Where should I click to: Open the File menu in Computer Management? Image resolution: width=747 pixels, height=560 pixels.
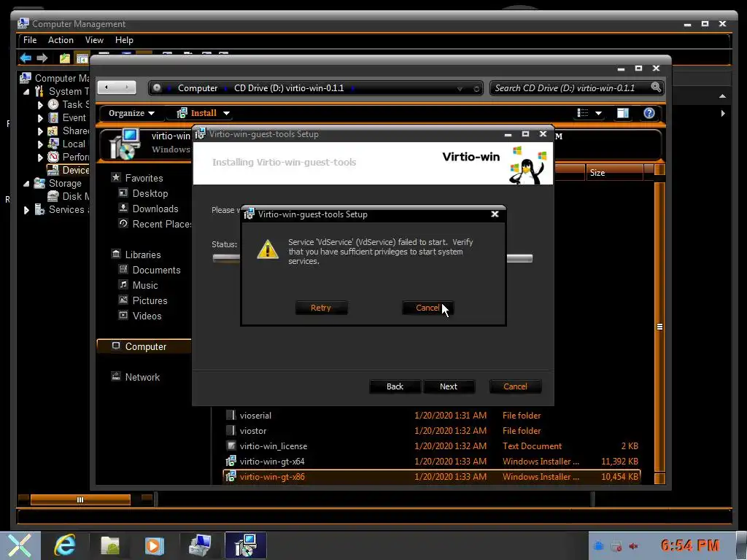pos(30,40)
